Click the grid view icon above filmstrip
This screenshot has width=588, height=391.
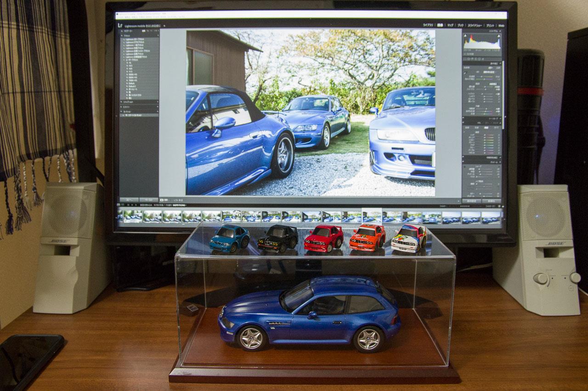[128, 205]
